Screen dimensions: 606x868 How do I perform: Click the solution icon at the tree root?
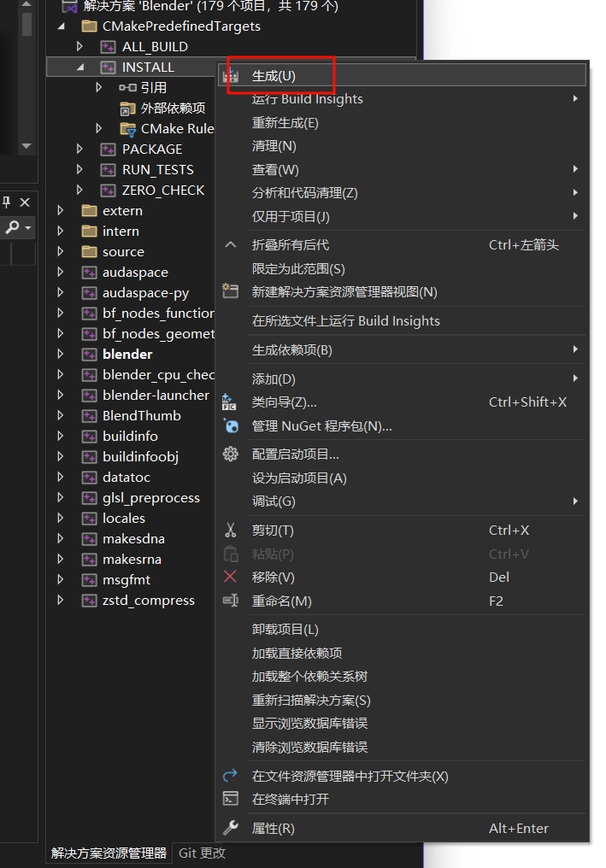(x=70, y=7)
